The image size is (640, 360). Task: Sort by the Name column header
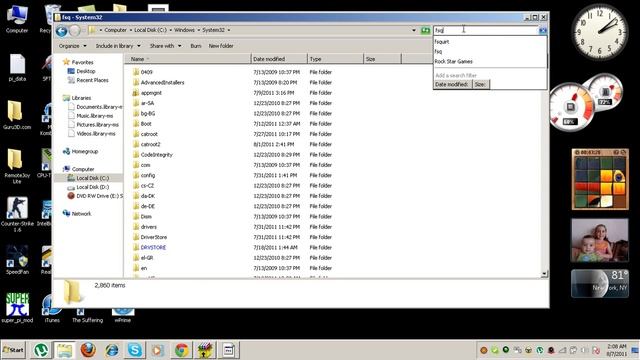pyautogui.click(x=188, y=59)
